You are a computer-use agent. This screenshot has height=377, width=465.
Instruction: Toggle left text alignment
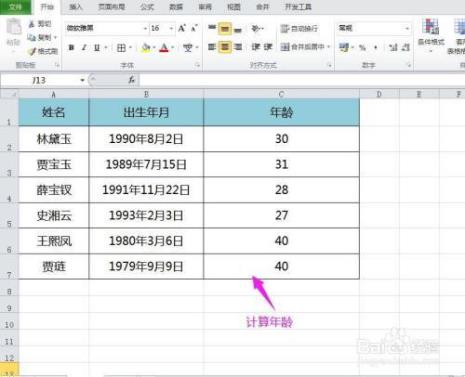point(212,47)
